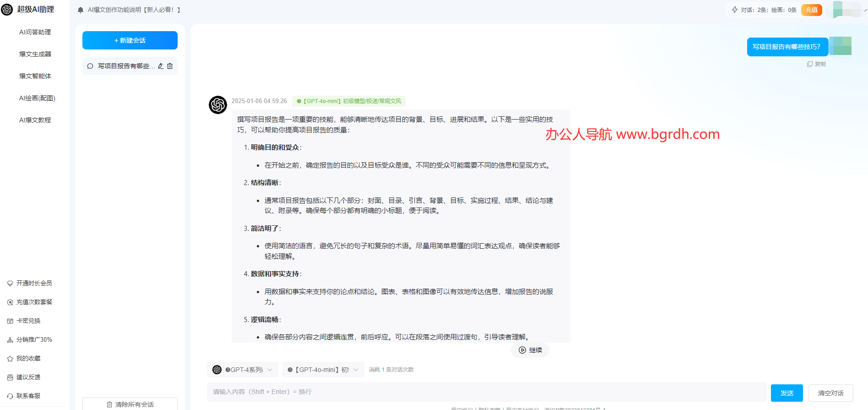Screen dimensions: 868x410
Task: Open 我的收藏 favorites
Action: (x=24, y=358)
